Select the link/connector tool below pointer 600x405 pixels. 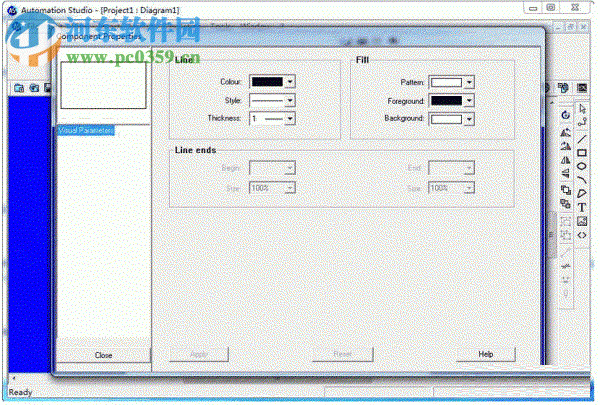coord(582,122)
